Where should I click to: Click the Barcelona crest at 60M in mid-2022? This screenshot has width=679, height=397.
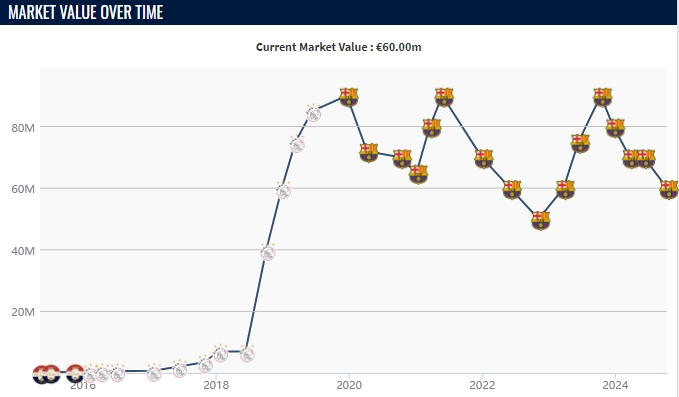512,190
